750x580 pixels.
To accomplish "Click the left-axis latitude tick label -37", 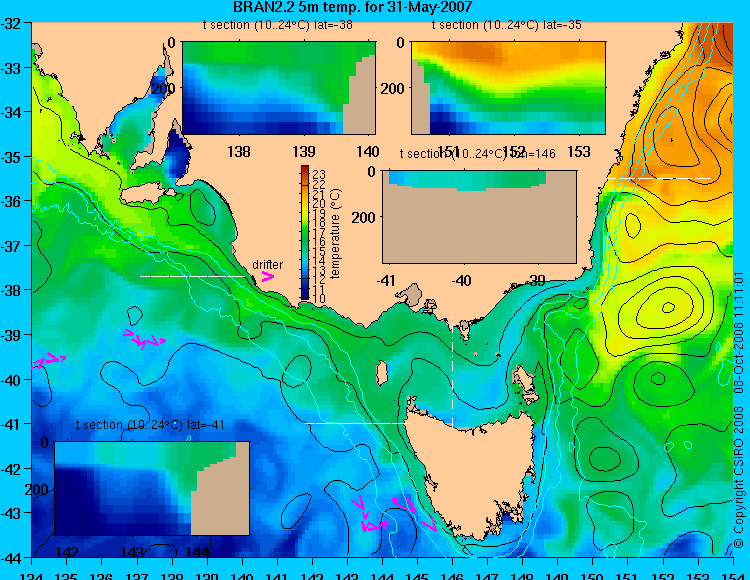I will tap(11, 245).
